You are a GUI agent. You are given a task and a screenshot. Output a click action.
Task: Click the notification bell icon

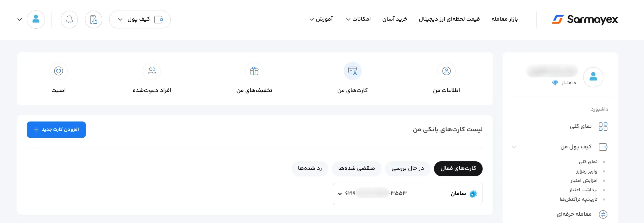point(69,20)
